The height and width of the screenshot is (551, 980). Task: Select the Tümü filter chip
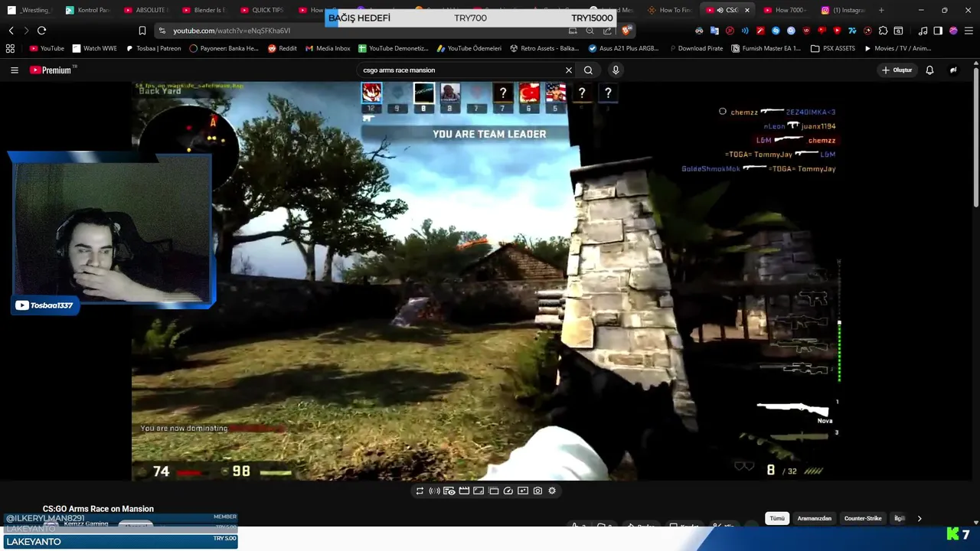click(777, 518)
